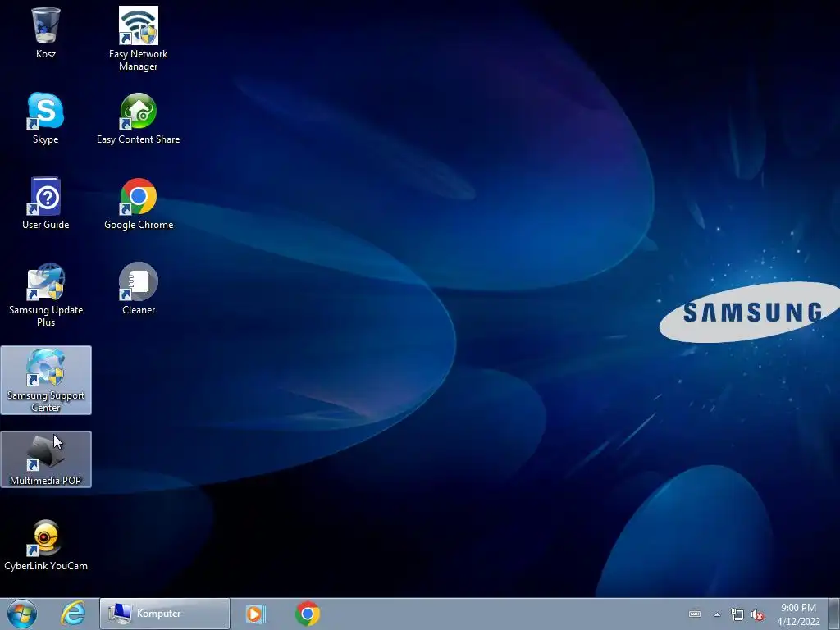Select the Multimedia POP shortcut
This screenshot has height=630, width=840.
[x=46, y=459]
